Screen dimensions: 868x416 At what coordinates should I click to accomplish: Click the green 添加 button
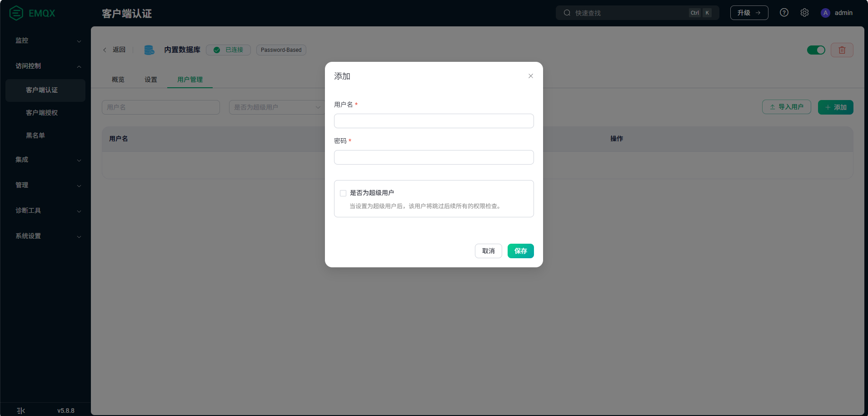(836, 107)
